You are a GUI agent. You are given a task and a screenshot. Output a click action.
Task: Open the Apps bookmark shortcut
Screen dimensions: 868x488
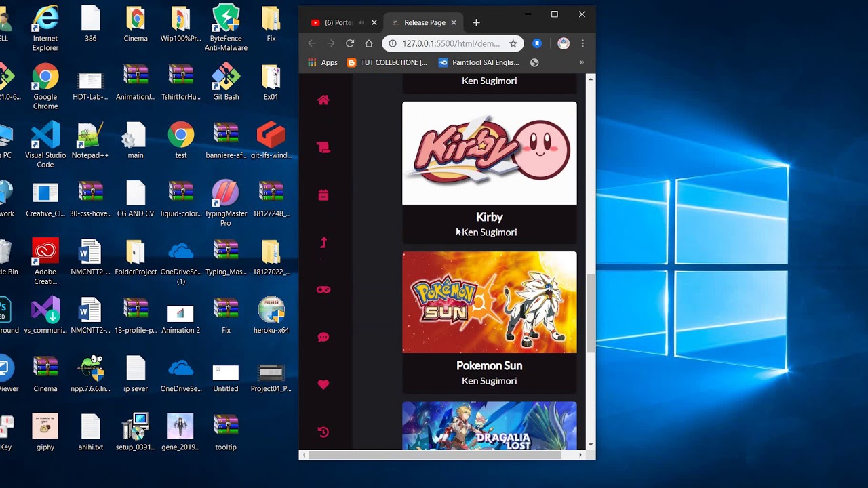coord(323,62)
